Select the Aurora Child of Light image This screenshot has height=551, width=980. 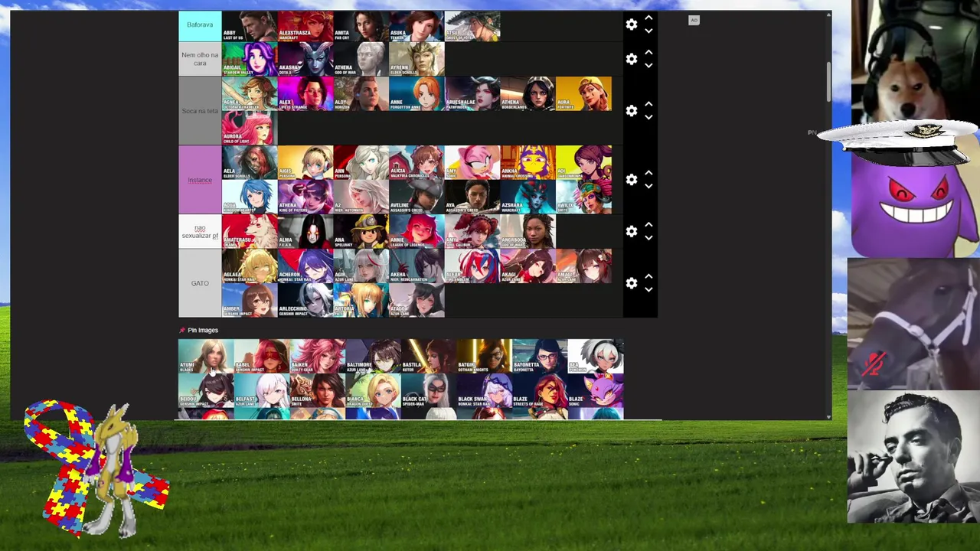(250, 128)
